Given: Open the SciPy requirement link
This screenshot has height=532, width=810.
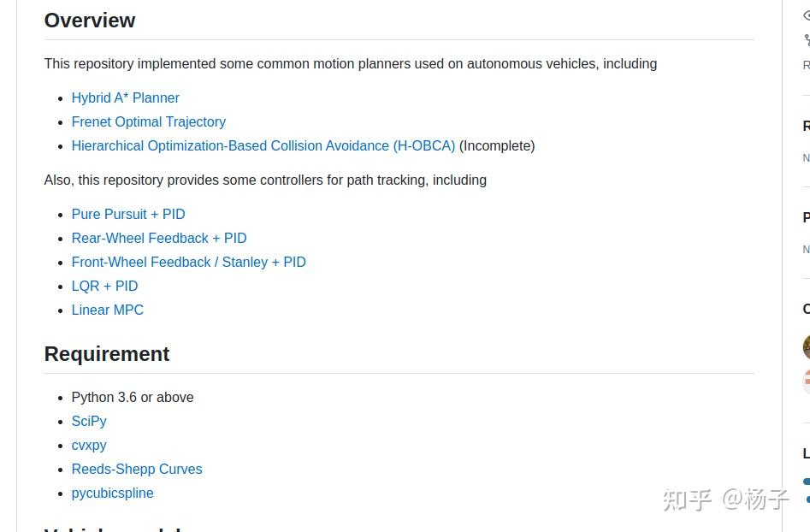Looking at the screenshot, I should click(89, 421).
